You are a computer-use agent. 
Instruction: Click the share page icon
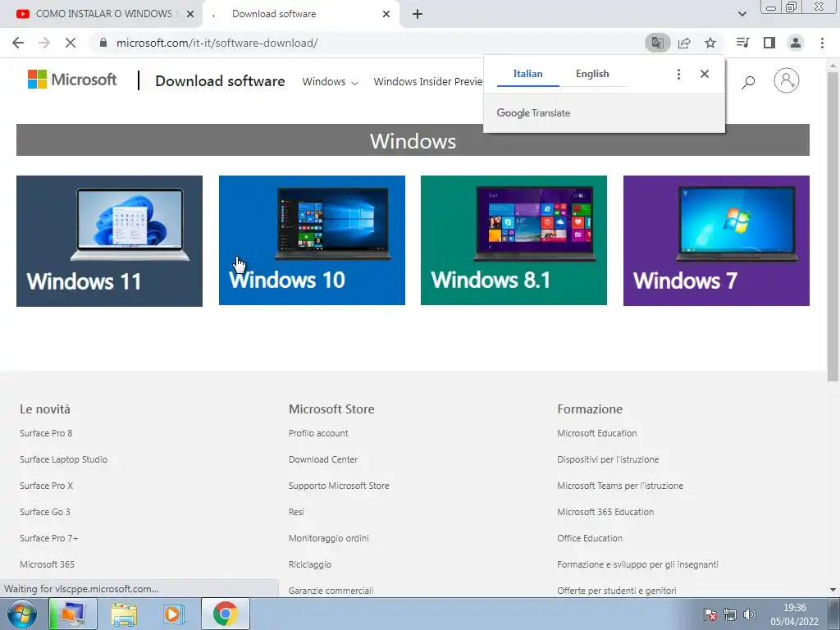(684, 43)
